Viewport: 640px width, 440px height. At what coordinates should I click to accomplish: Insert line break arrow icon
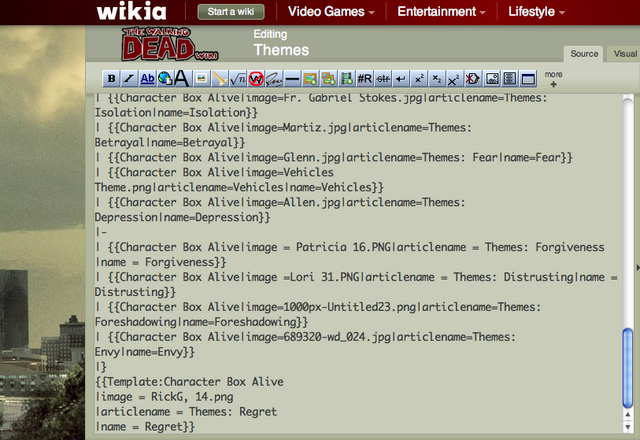[401, 78]
